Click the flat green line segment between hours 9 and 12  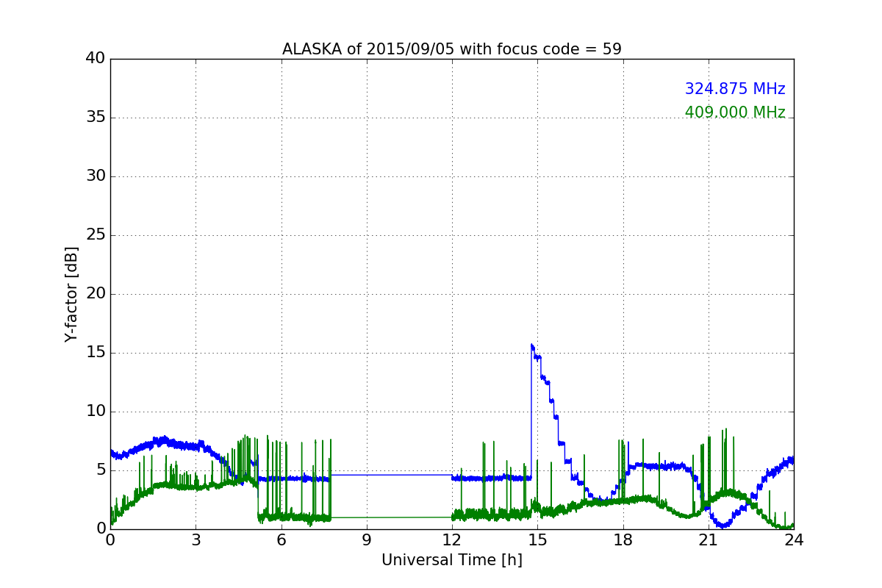pyautogui.click(x=392, y=517)
